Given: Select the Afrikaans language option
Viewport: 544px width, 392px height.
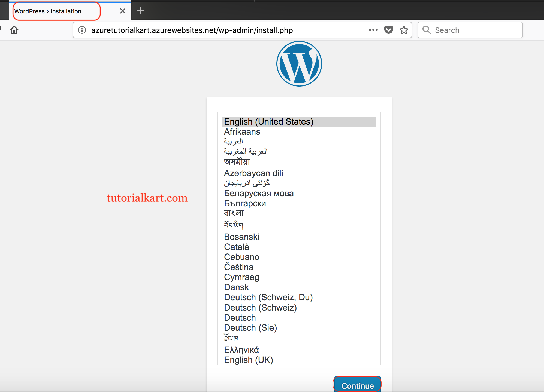Looking at the screenshot, I should click(x=242, y=132).
